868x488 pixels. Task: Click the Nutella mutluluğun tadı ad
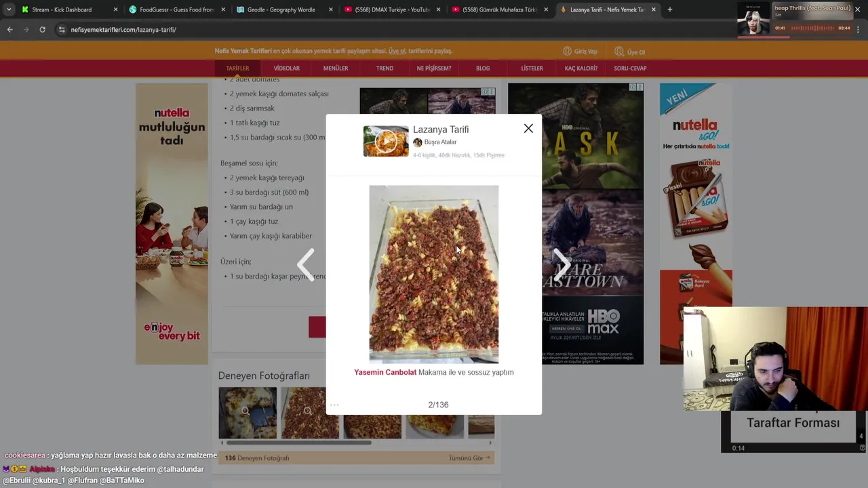coord(172,224)
